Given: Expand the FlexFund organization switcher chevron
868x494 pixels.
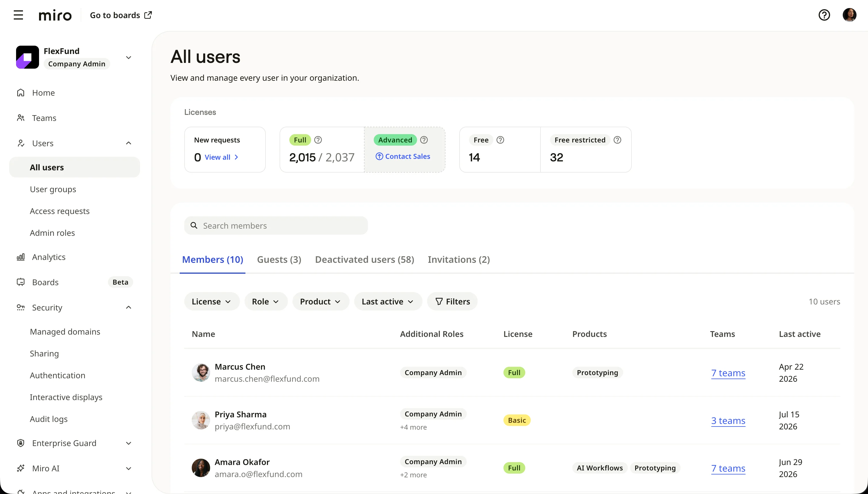Looking at the screenshot, I should (129, 57).
